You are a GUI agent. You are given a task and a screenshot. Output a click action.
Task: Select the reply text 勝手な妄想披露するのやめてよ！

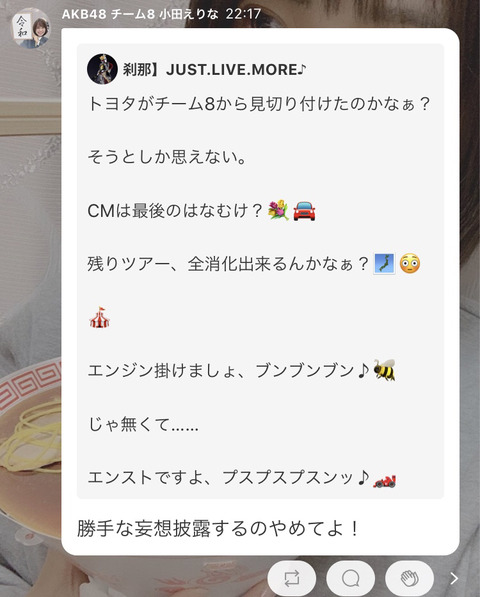click(218, 528)
